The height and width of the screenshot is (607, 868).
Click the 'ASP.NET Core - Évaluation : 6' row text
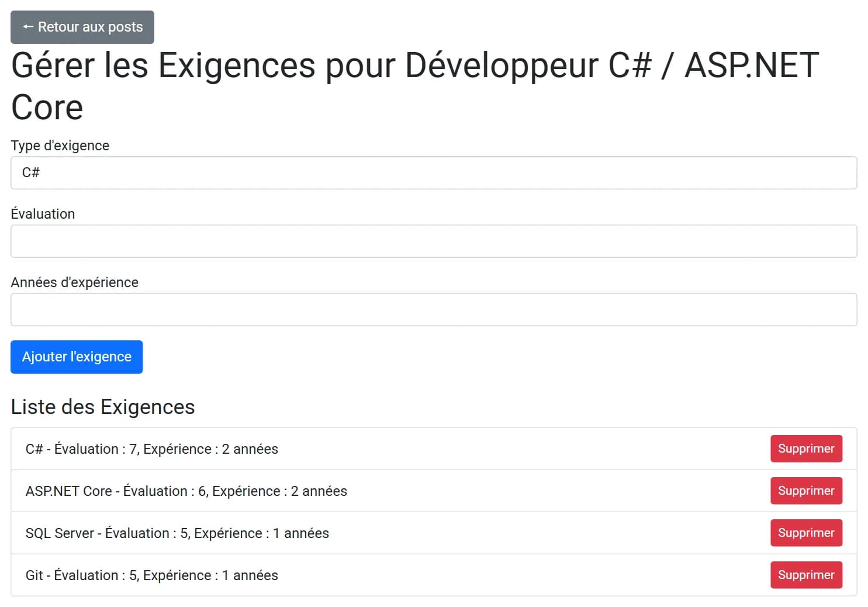pos(186,491)
